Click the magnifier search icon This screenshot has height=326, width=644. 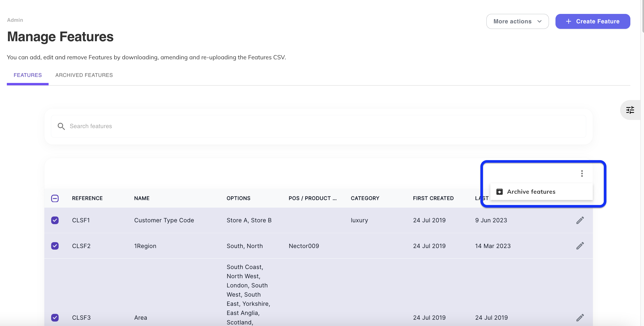click(x=61, y=126)
